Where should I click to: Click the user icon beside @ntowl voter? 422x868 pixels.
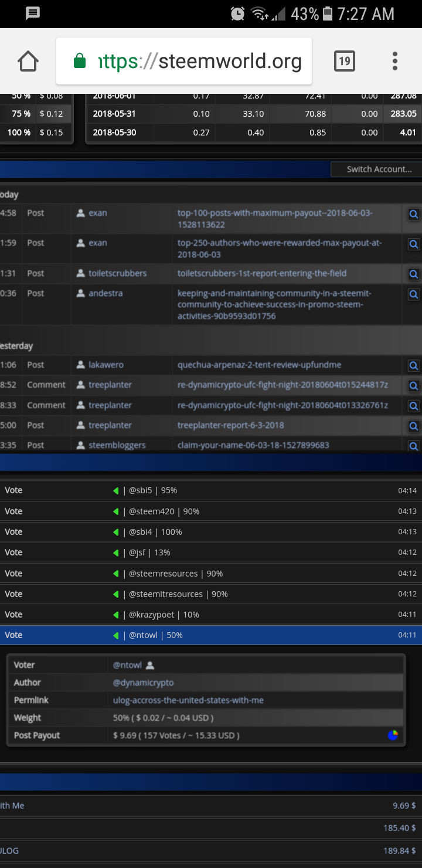pyautogui.click(x=150, y=665)
